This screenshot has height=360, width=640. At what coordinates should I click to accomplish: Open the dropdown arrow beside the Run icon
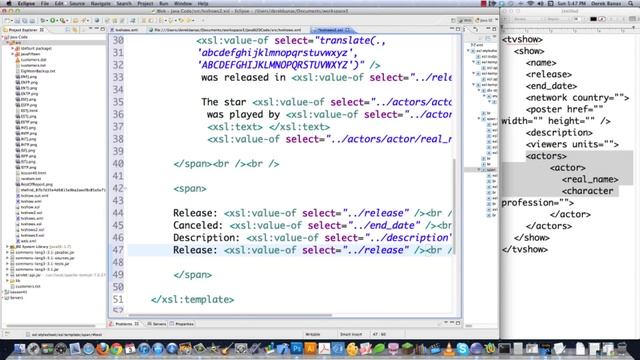click(x=57, y=20)
